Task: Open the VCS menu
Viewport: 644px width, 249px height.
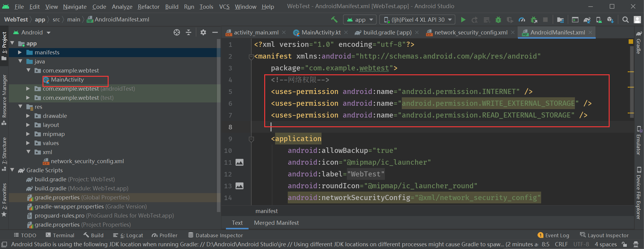Action: coord(224,7)
